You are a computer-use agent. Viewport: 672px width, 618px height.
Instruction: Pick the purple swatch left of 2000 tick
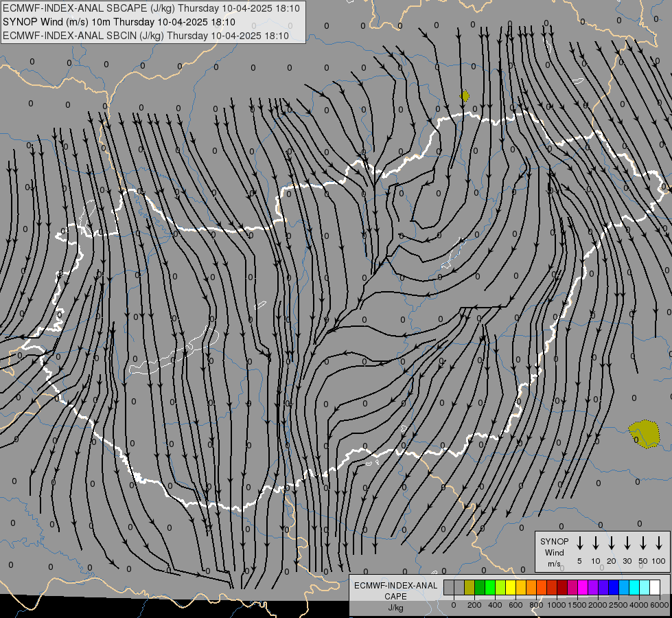pos(592,587)
